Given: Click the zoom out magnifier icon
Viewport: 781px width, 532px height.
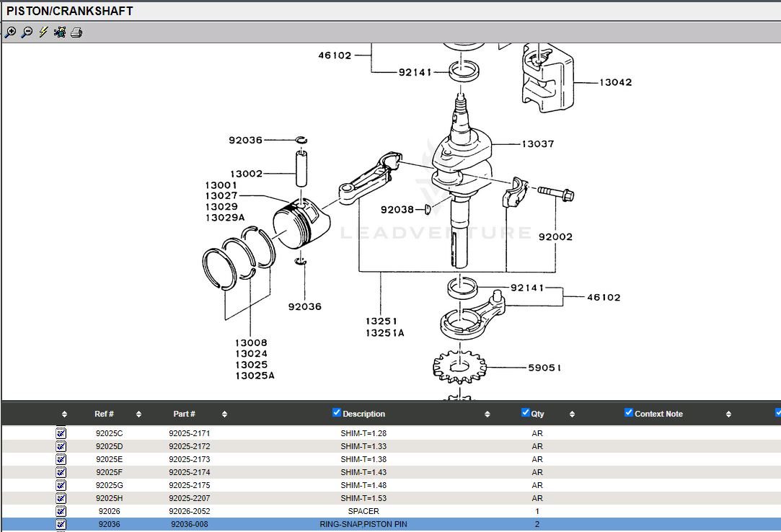Looking at the screenshot, I should pos(27,32).
